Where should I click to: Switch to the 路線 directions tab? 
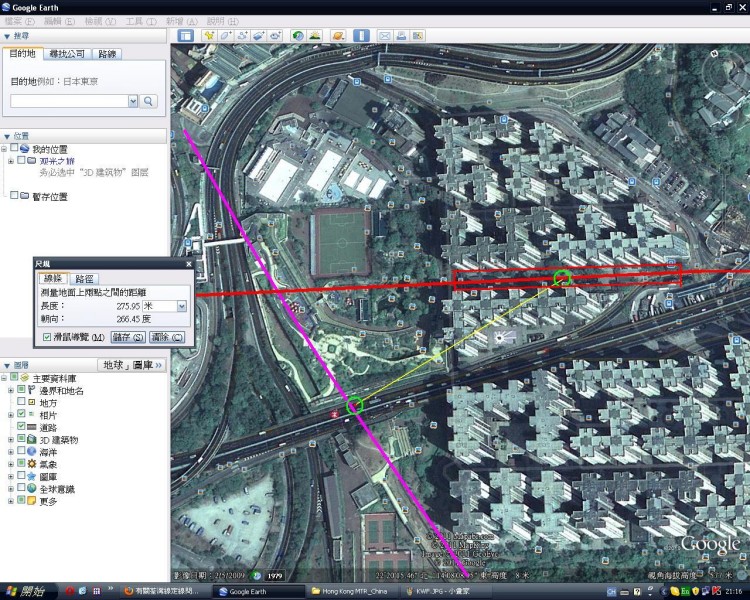109,54
